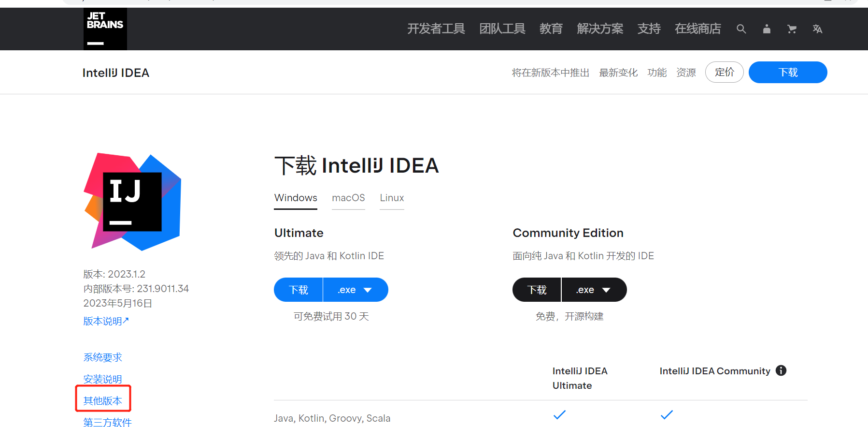Select the Windows tab
The height and width of the screenshot is (427, 868).
tap(296, 198)
